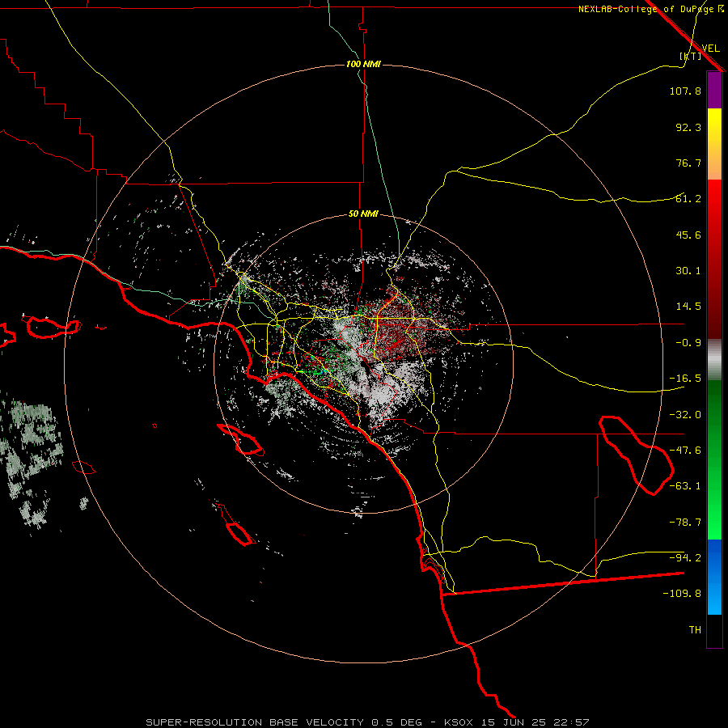Click the -109.8 velocity scale value
This screenshot has height=728, width=728.
click(x=682, y=594)
